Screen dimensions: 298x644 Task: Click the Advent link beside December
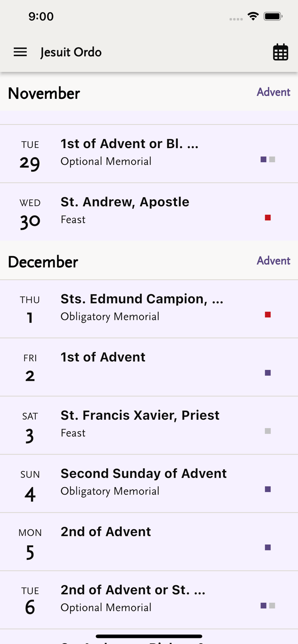point(273,261)
